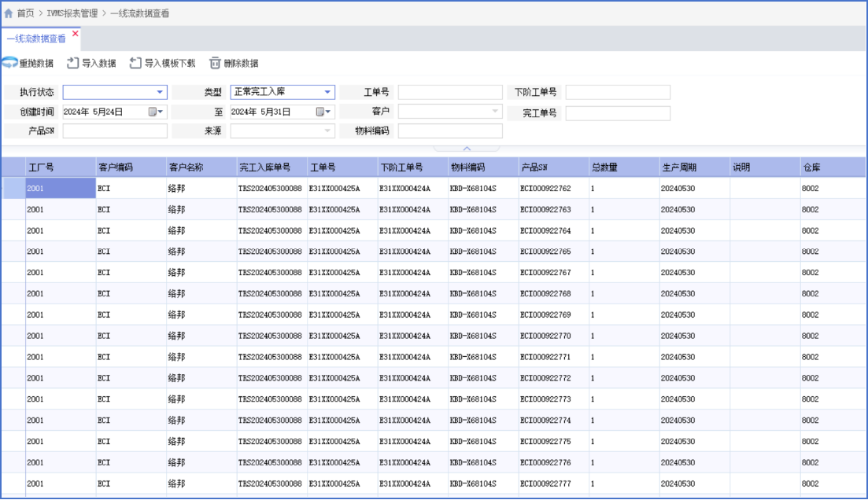
Task: Collapse the filter panel with the up chevron
Action: (467, 148)
